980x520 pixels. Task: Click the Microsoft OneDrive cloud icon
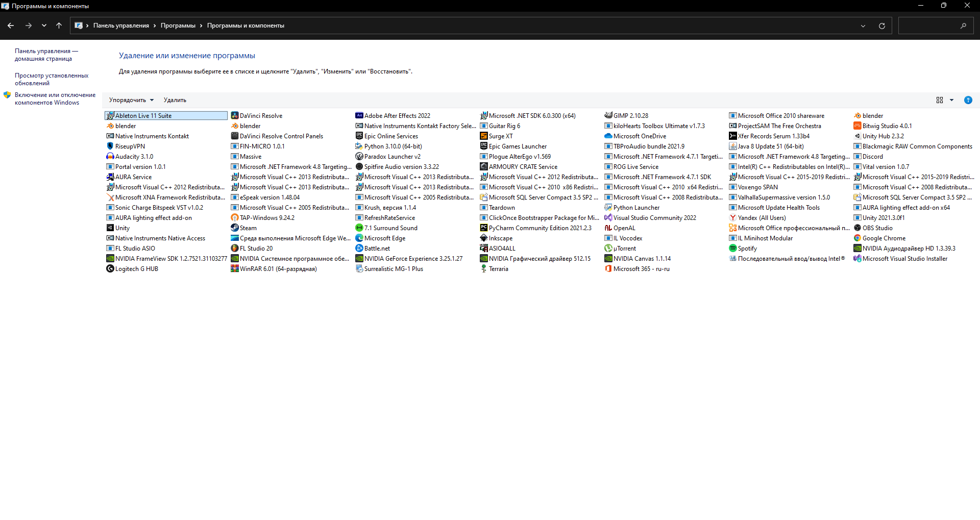[x=608, y=136]
